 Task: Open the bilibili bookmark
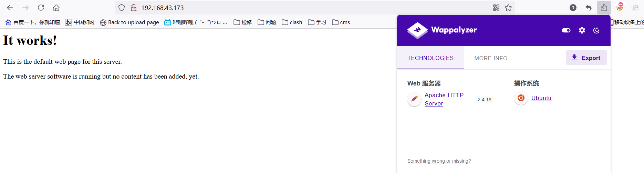pyautogui.click(x=196, y=22)
